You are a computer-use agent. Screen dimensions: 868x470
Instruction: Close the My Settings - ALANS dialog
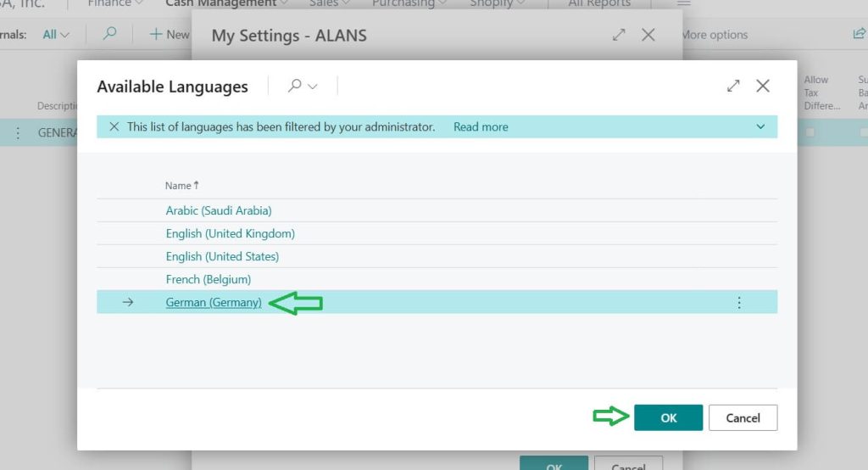[x=648, y=35]
